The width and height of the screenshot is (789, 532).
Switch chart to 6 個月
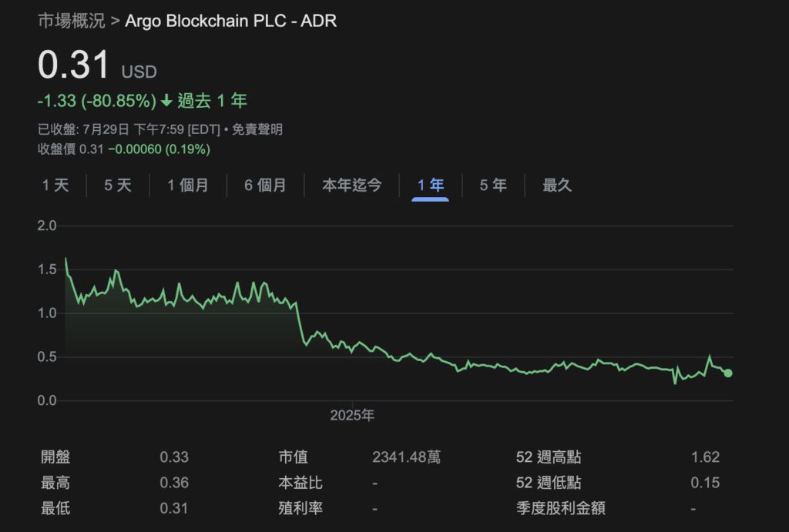[x=265, y=186]
